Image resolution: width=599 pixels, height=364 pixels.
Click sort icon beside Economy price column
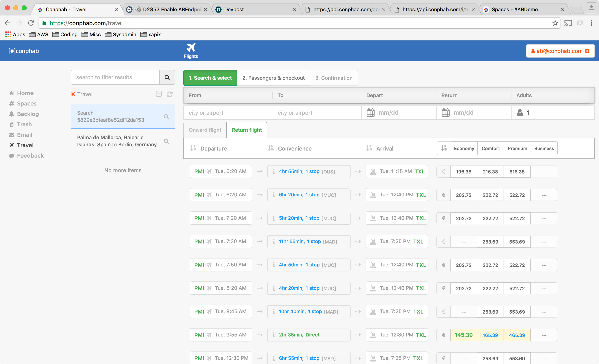(x=444, y=148)
